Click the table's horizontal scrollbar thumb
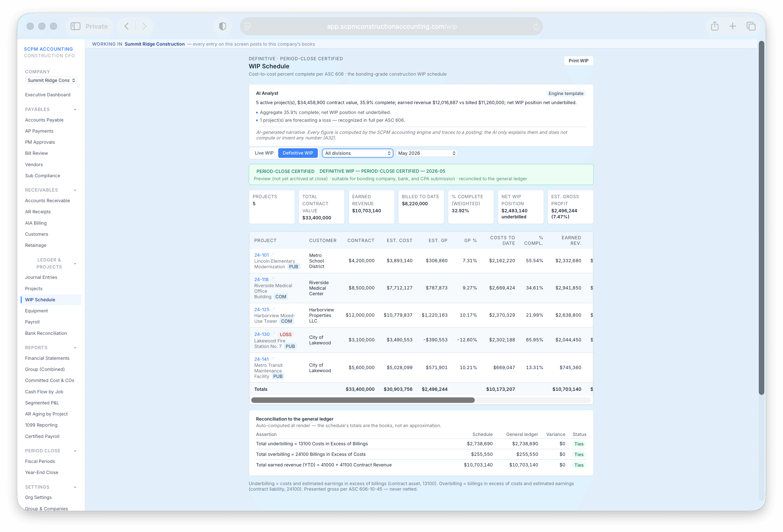783x532 pixels. point(363,400)
